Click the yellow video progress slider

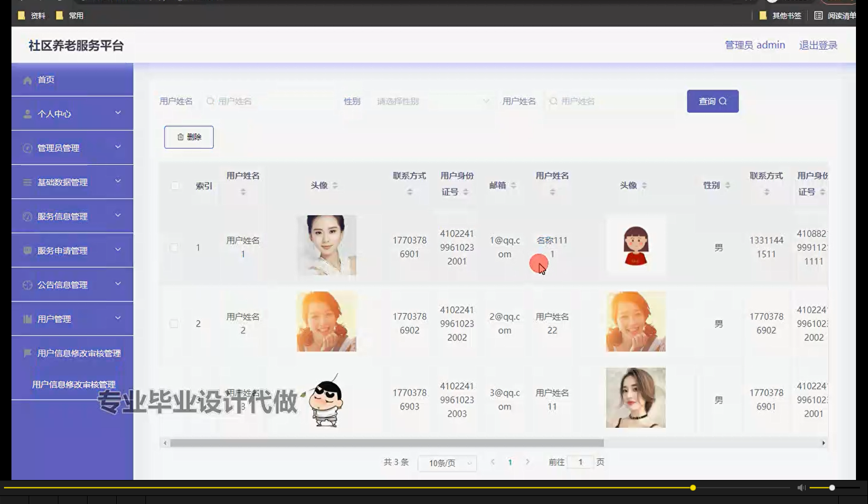692,487
